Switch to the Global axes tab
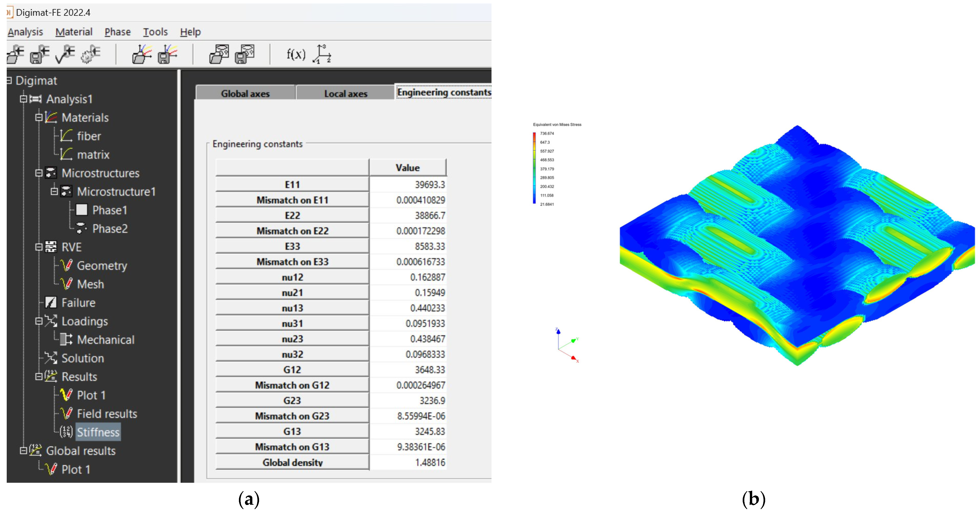 245,94
